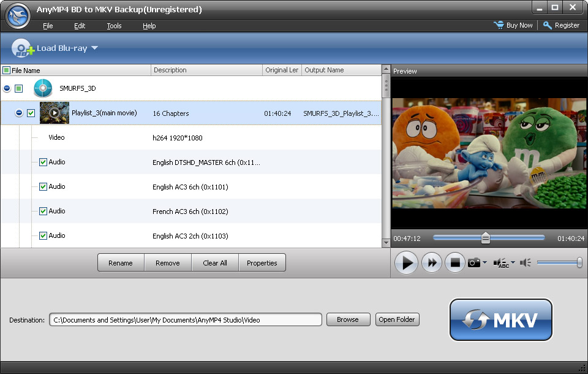Click the volume slider handle

[579, 262]
